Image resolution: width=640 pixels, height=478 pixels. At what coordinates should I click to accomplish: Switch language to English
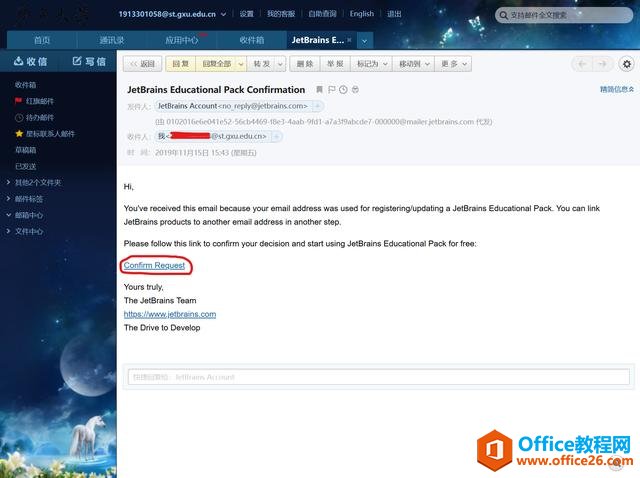362,14
